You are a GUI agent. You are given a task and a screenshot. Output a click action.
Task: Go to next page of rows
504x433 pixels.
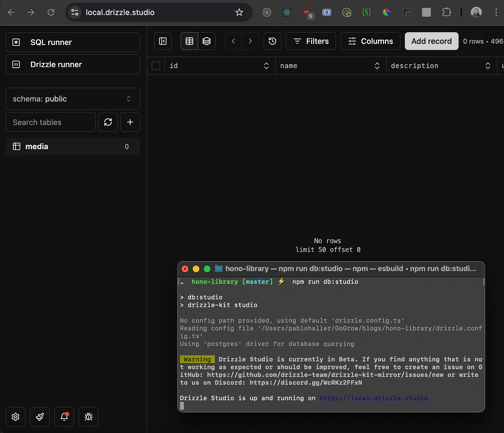coord(250,41)
